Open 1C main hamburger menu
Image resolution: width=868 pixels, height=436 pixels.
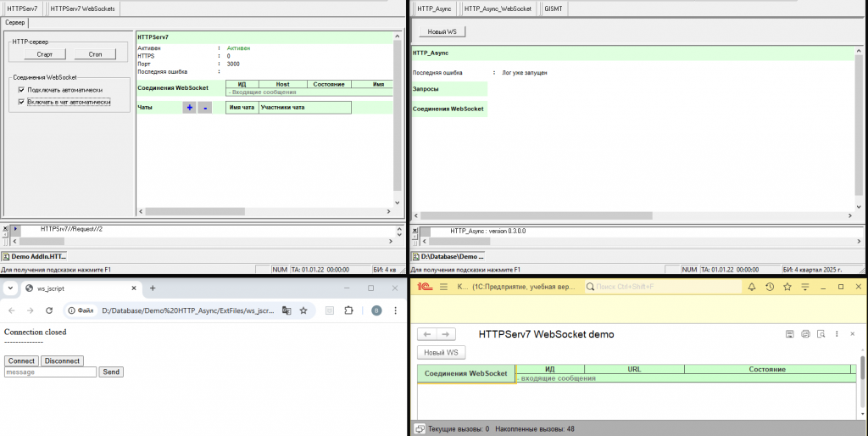(x=443, y=287)
